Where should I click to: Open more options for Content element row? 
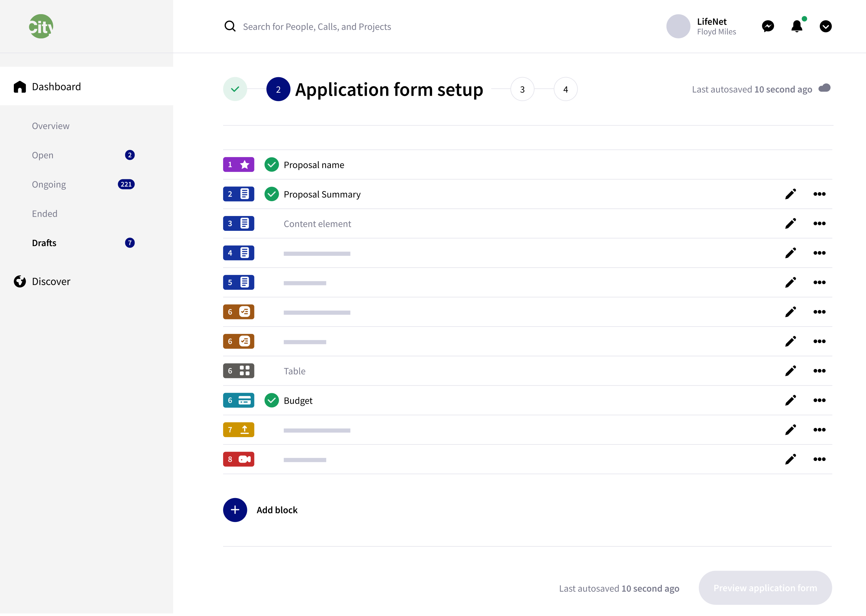pos(819,224)
